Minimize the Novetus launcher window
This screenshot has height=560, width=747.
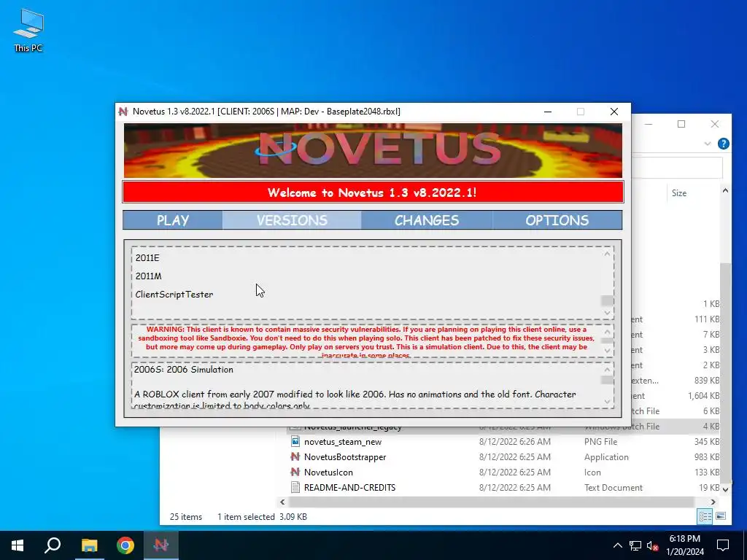[548, 112]
